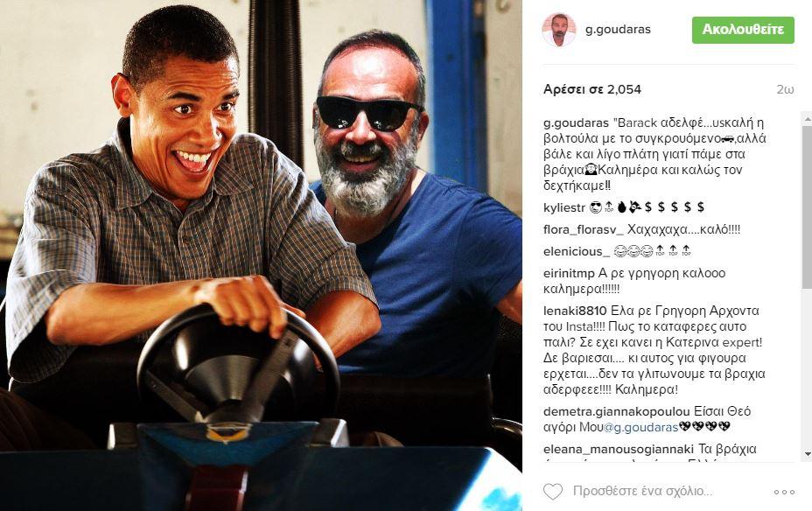Image resolution: width=812 pixels, height=511 pixels.
Task: Click the 2ω timestamp
Action: coord(785,89)
